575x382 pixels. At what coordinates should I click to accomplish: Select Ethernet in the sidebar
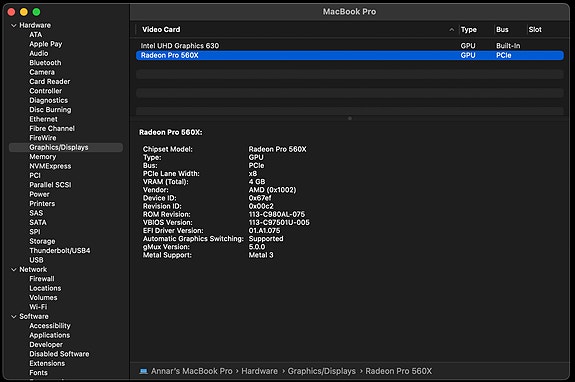pos(43,119)
